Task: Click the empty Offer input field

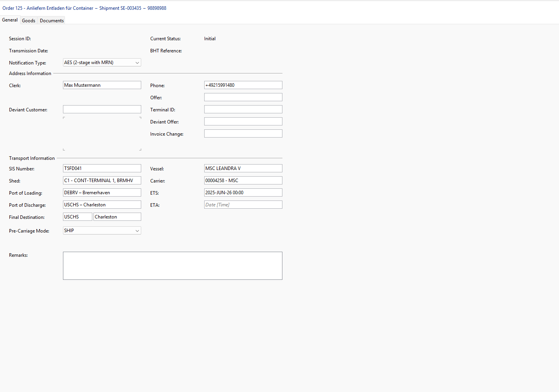Action: pyautogui.click(x=243, y=97)
